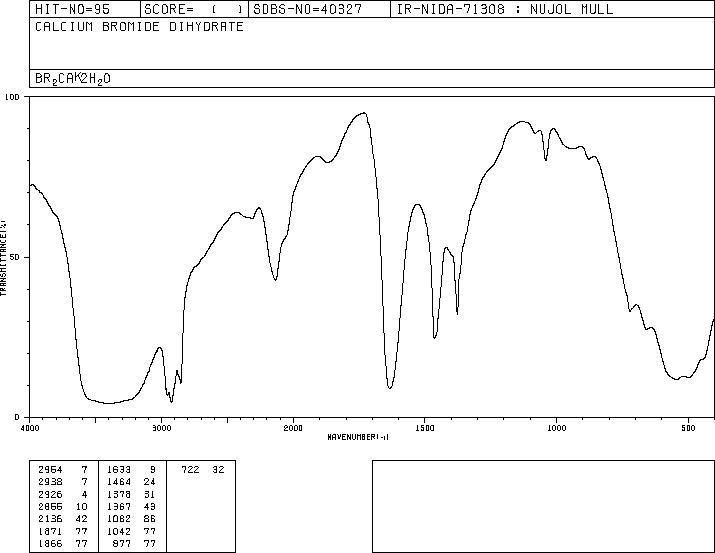Select wavenumber 1042 in the peak table

click(x=119, y=531)
